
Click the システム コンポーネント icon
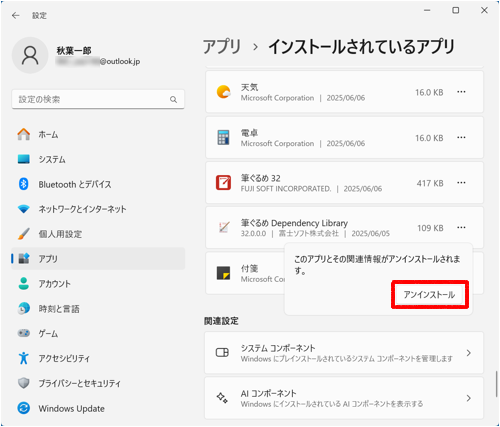(222, 352)
